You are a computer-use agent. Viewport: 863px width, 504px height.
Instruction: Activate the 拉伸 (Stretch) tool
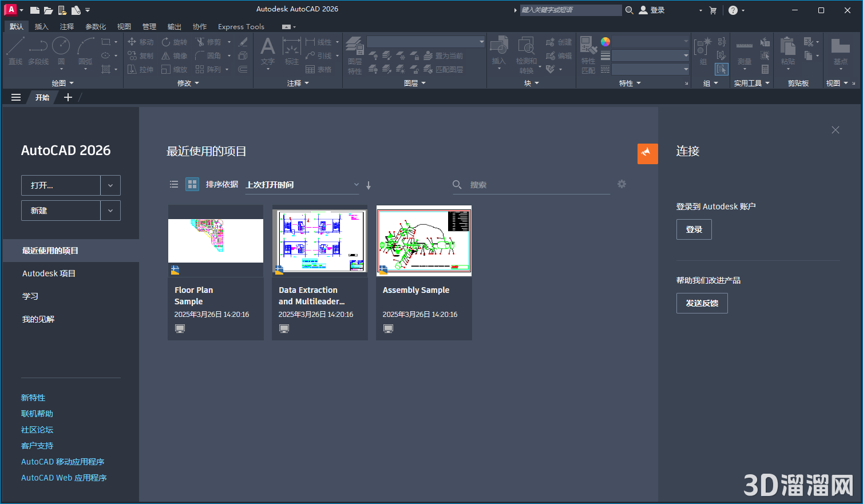140,69
